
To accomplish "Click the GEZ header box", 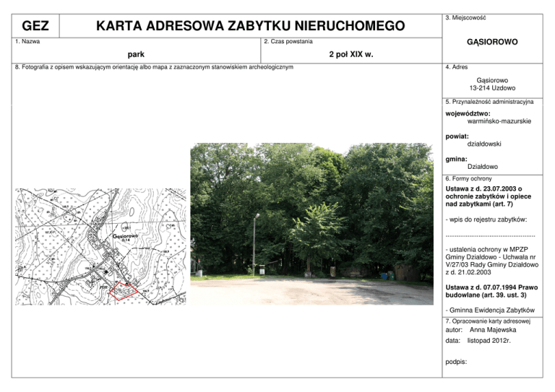I will tap(35, 27).
